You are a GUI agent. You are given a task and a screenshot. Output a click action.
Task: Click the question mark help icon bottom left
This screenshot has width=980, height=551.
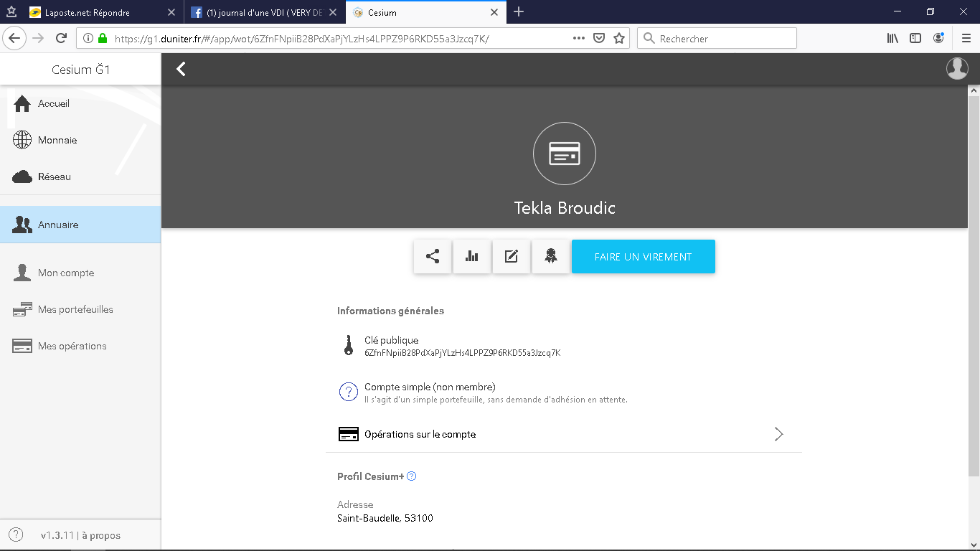pos(16,535)
